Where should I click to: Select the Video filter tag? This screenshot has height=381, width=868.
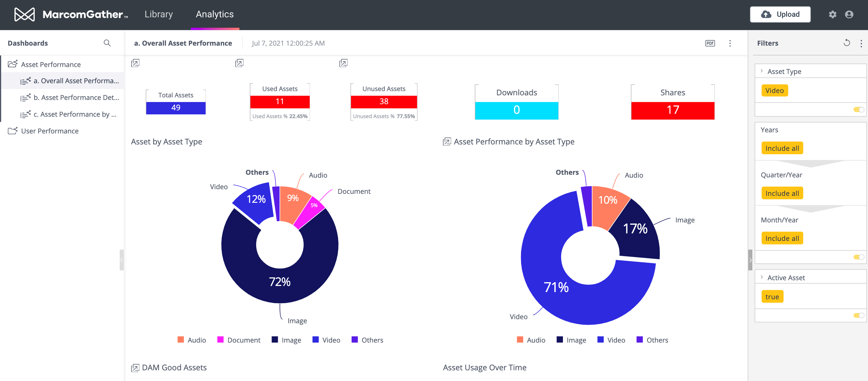[x=774, y=90]
